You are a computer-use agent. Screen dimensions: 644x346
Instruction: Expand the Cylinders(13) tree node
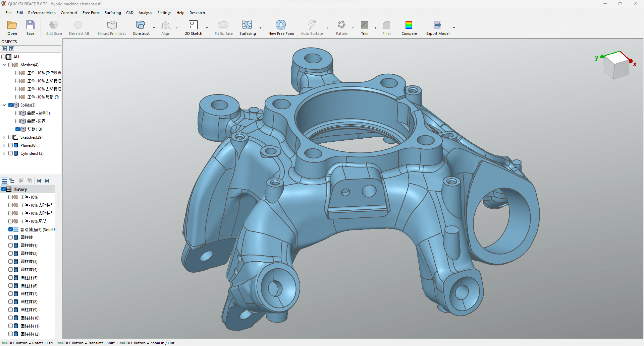point(4,153)
